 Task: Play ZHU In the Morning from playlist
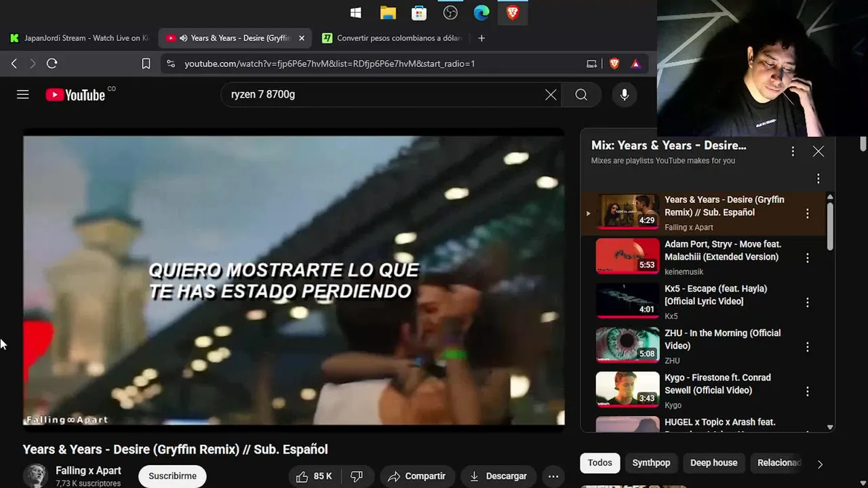[702, 346]
